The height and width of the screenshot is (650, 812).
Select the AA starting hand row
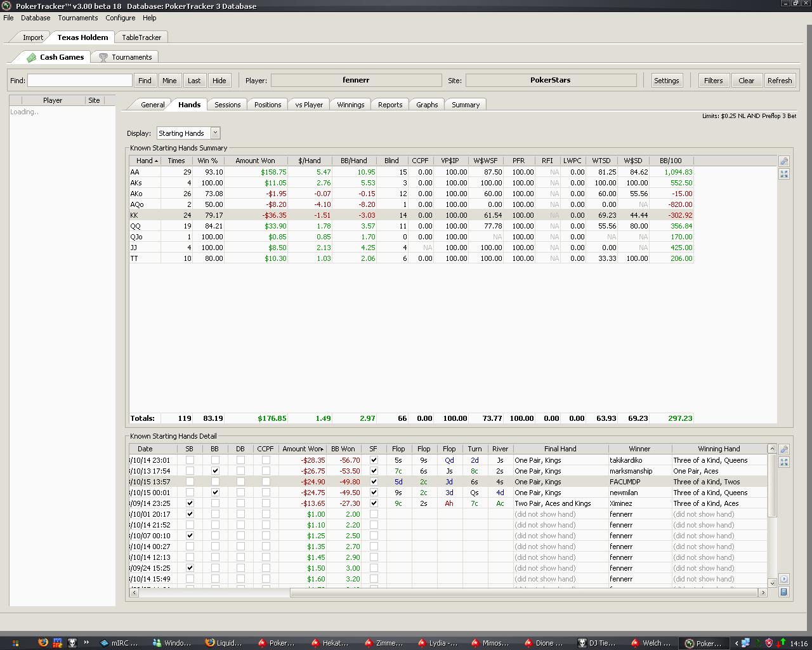411,172
